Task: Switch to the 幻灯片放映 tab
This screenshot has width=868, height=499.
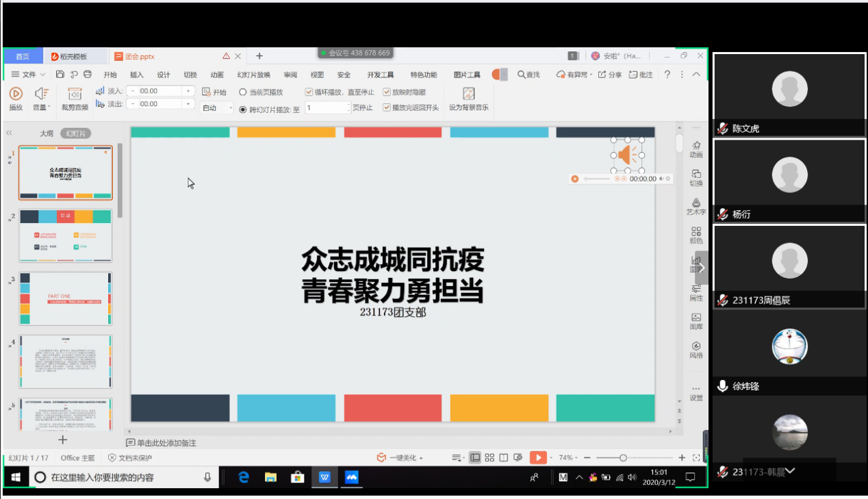Action: coord(253,75)
